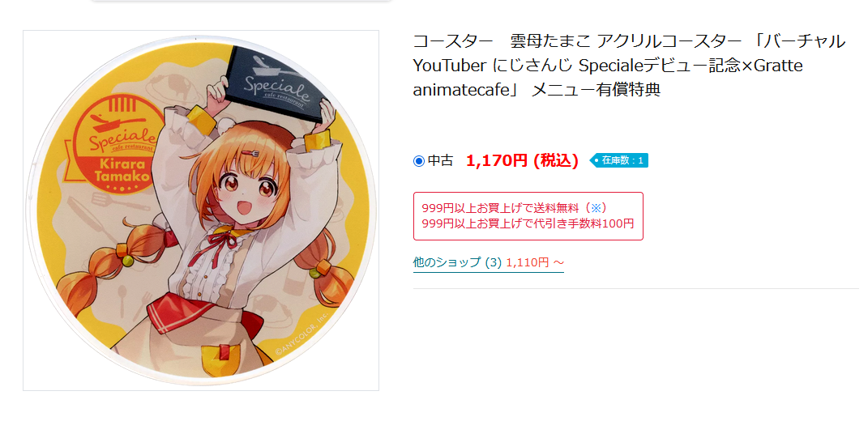
Task: Open the 他のショップ (3) link
Action: [457, 262]
